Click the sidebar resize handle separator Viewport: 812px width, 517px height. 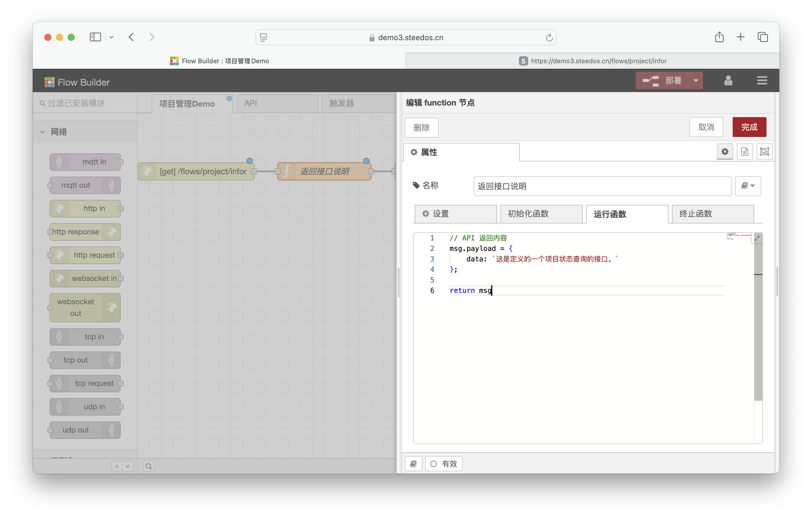coord(399,282)
